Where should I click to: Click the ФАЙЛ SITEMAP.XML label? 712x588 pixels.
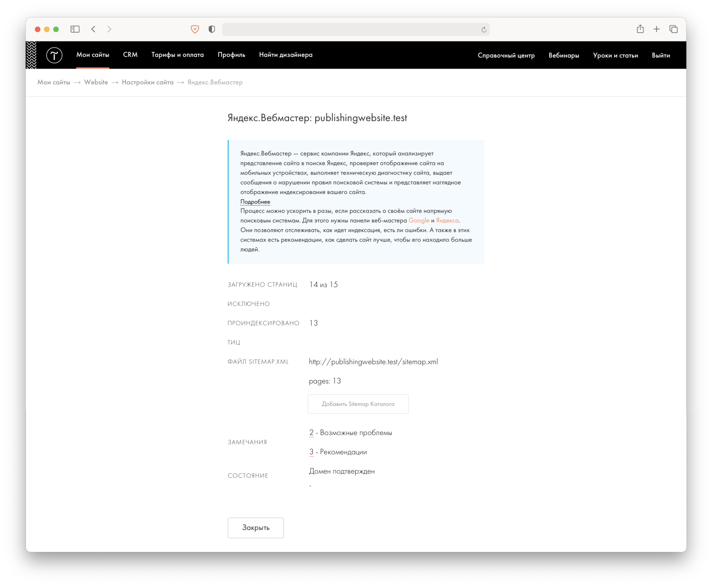pos(258,362)
